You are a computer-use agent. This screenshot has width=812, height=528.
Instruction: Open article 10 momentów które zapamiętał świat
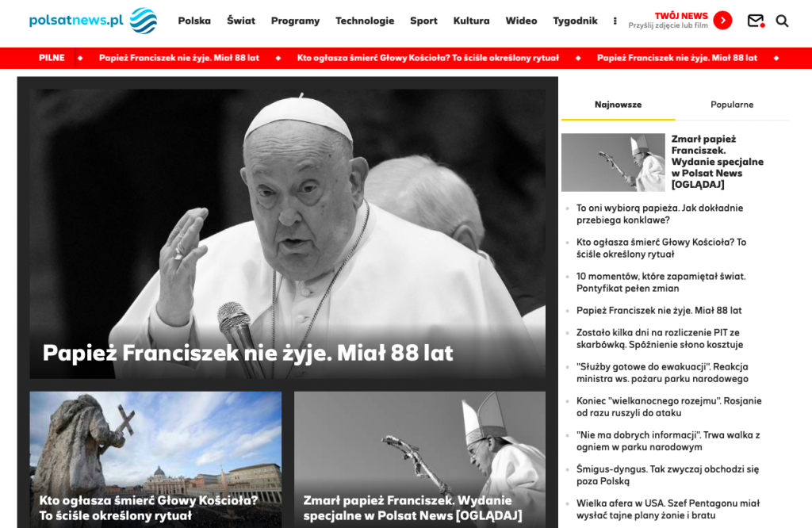click(x=661, y=282)
